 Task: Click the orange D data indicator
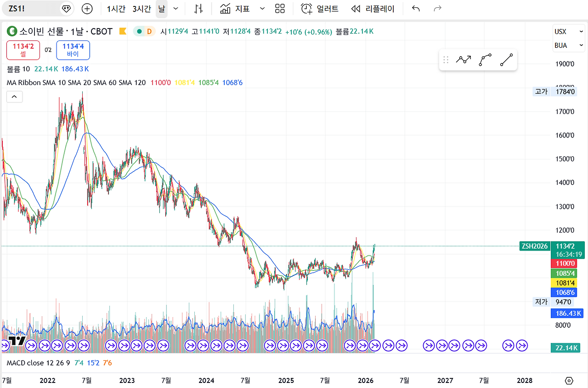coord(149,31)
